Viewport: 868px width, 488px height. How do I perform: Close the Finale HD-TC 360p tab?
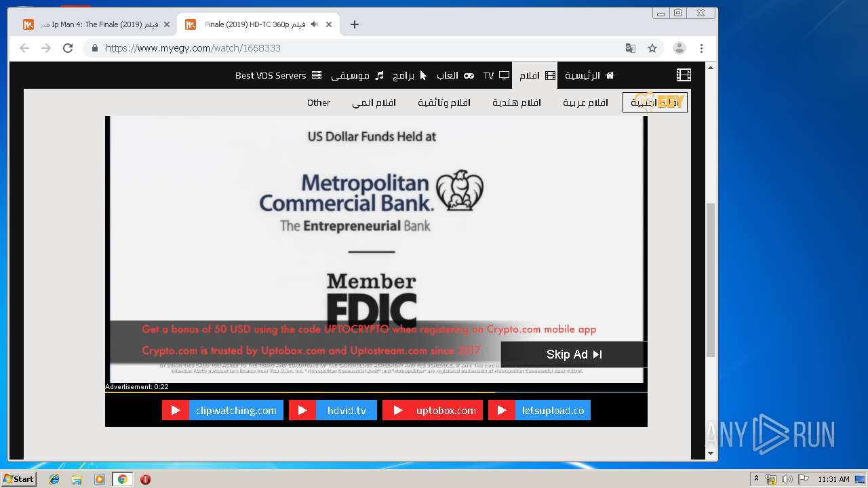pyautogui.click(x=329, y=24)
